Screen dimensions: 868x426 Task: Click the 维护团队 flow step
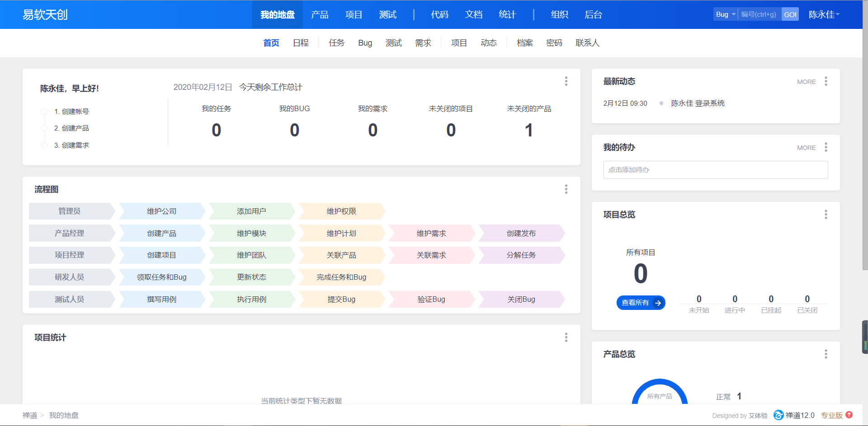pos(252,255)
